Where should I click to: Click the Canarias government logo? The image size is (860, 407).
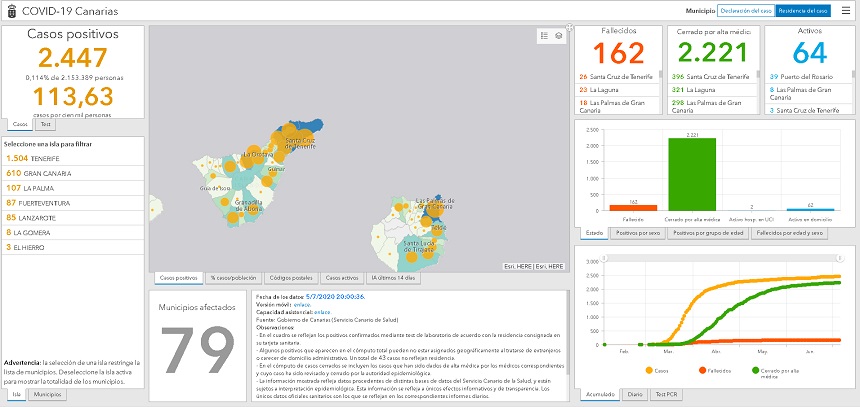(9, 10)
